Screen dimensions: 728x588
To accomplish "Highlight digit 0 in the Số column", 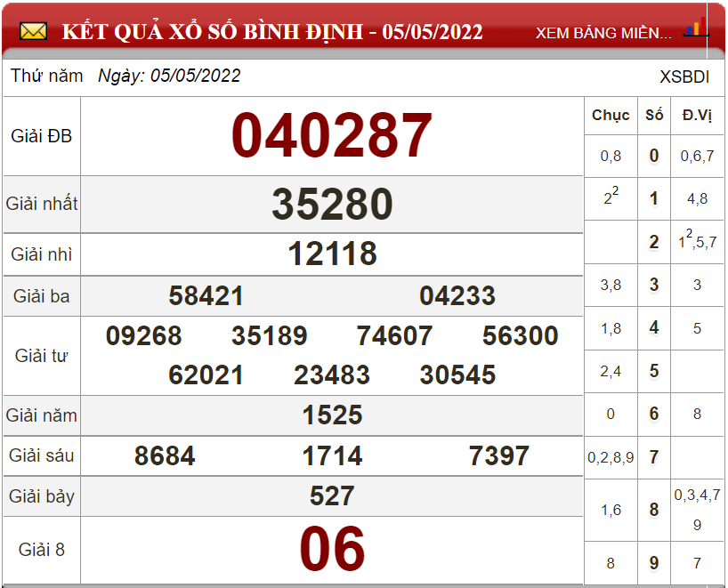I will point(654,157).
